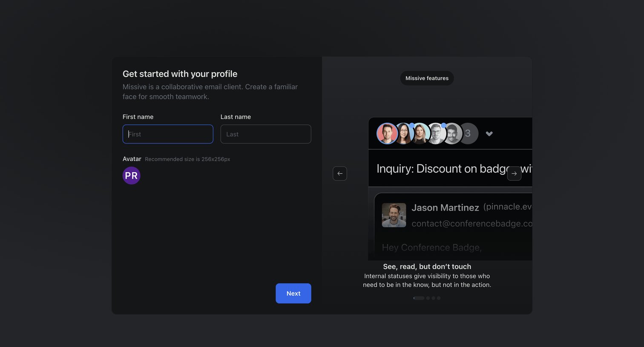Click the blue Next button
644x347 pixels.
pyautogui.click(x=293, y=293)
